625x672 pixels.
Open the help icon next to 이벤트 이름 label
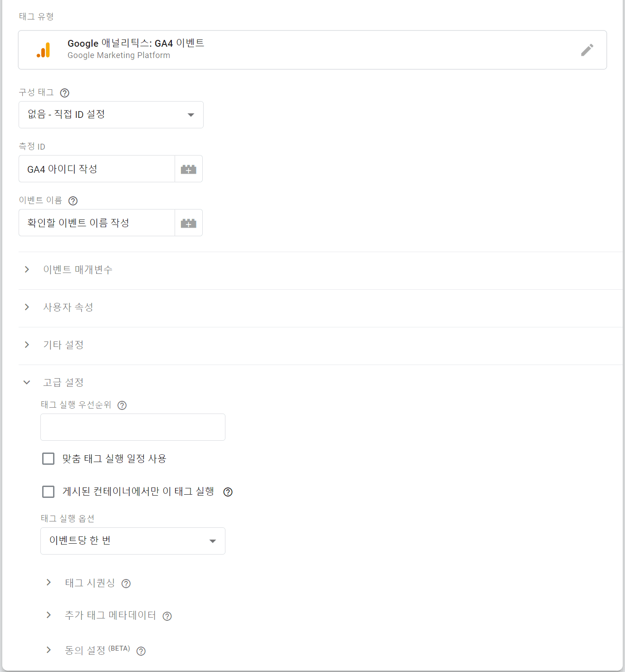(x=73, y=201)
